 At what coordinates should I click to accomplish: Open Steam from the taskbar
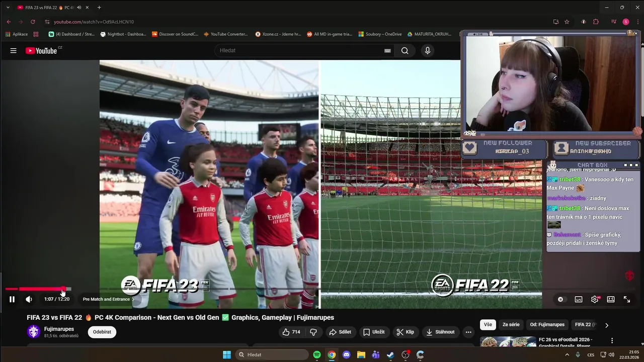tap(390, 354)
